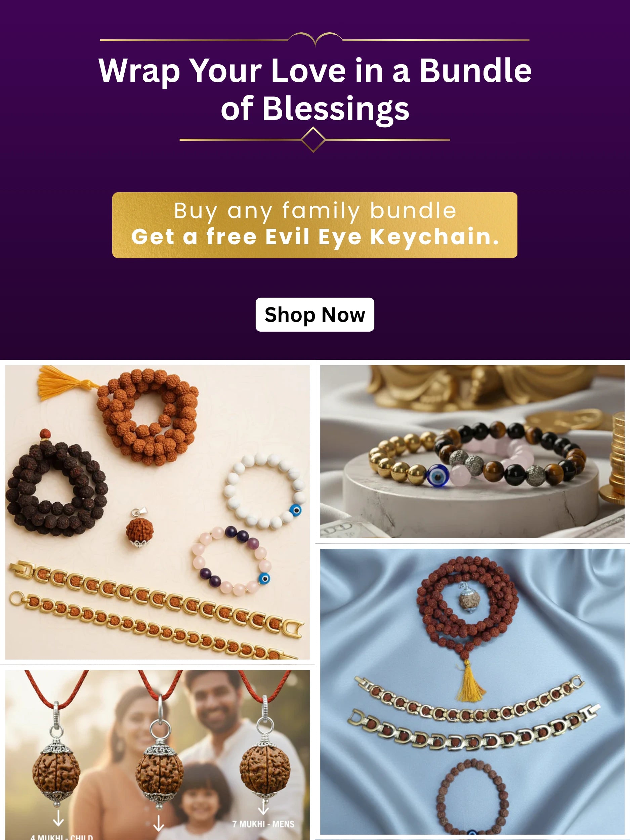
Task: Click evil eye charm on pink and purple bracelet
Action: 264,578
